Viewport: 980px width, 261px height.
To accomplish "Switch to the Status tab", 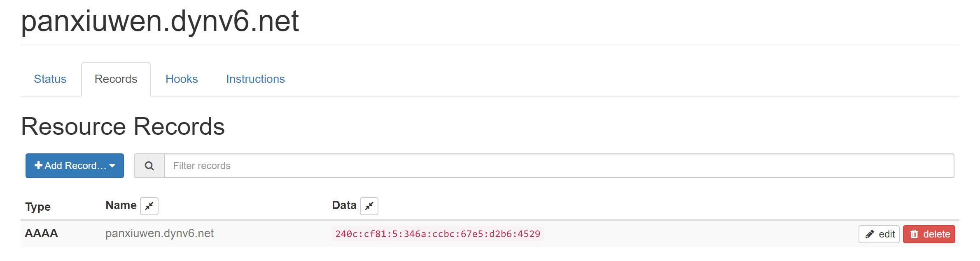I will [50, 79].
